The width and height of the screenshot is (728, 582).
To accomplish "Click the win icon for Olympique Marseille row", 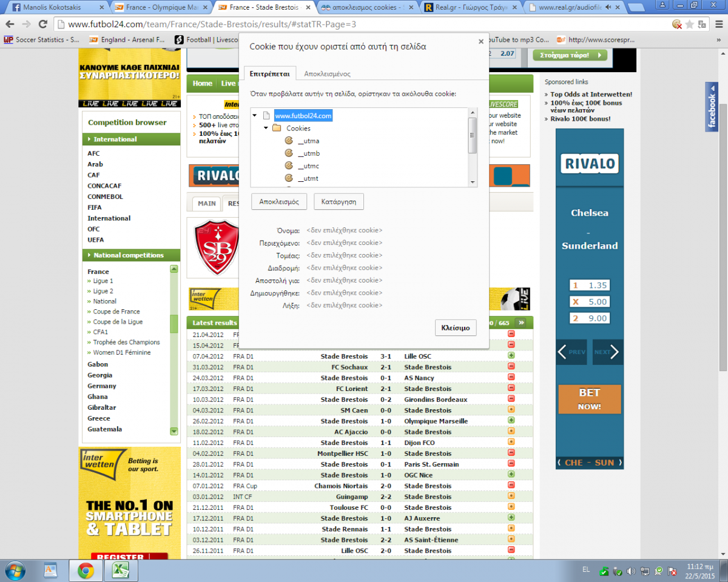I will pos(511,421).
